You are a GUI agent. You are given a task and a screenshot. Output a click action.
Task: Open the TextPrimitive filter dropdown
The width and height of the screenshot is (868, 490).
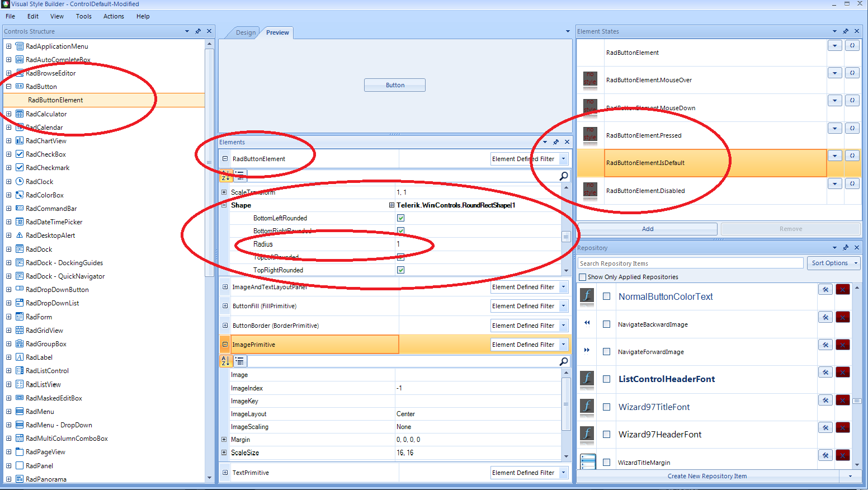tap(564, 473)
